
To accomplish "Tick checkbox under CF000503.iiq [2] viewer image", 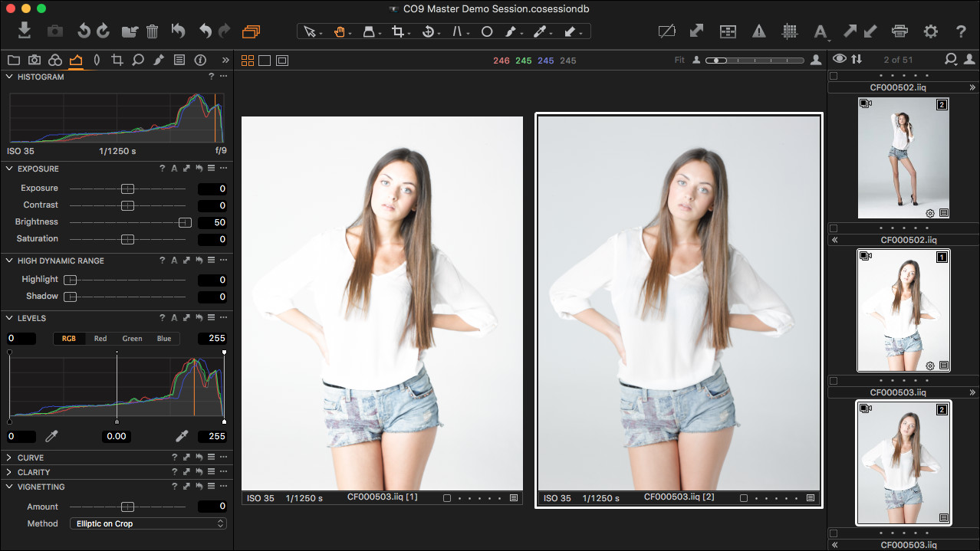I will click(x=744, y=498).
